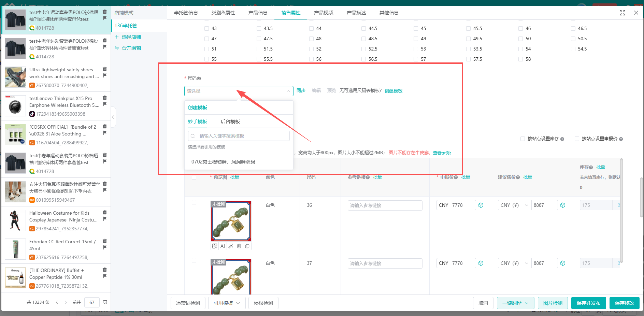Screen dimensions: 644x316
Task: Switch to the 类别&属性 tab
Action: (223, 13)
